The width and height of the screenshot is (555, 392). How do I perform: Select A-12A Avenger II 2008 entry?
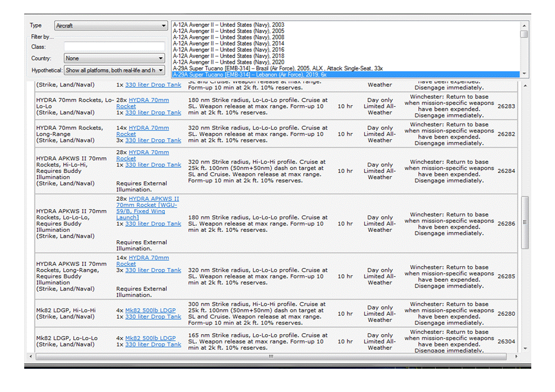tap(229, 37)
